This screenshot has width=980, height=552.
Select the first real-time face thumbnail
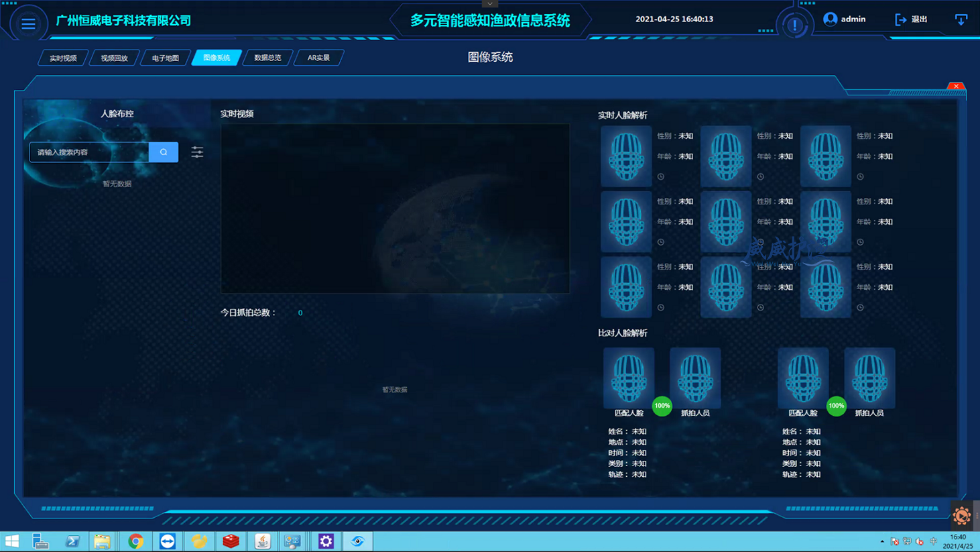[x=626, y=156]
